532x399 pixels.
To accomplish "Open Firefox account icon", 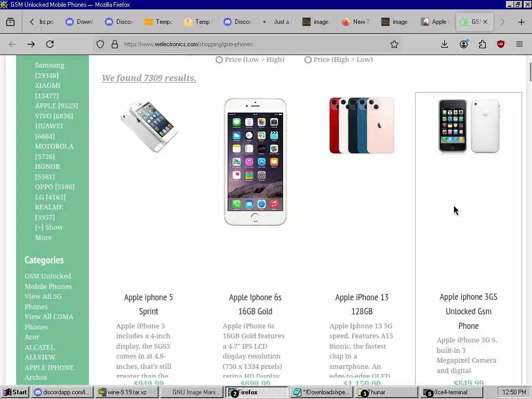I will tap(463, 44).
